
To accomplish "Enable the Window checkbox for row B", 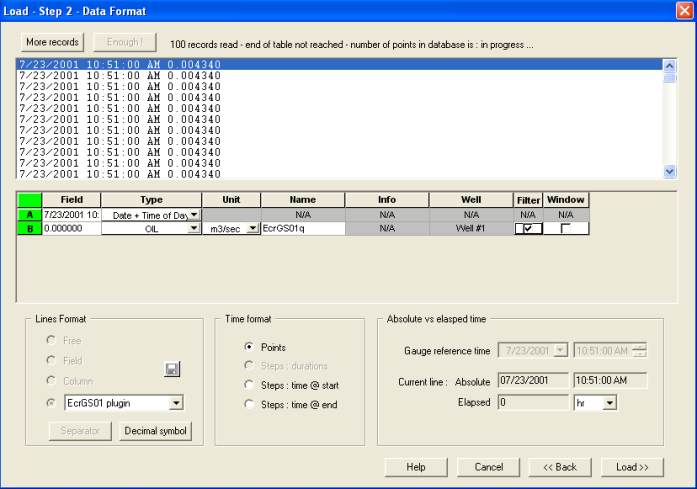I will click(566, 229).
